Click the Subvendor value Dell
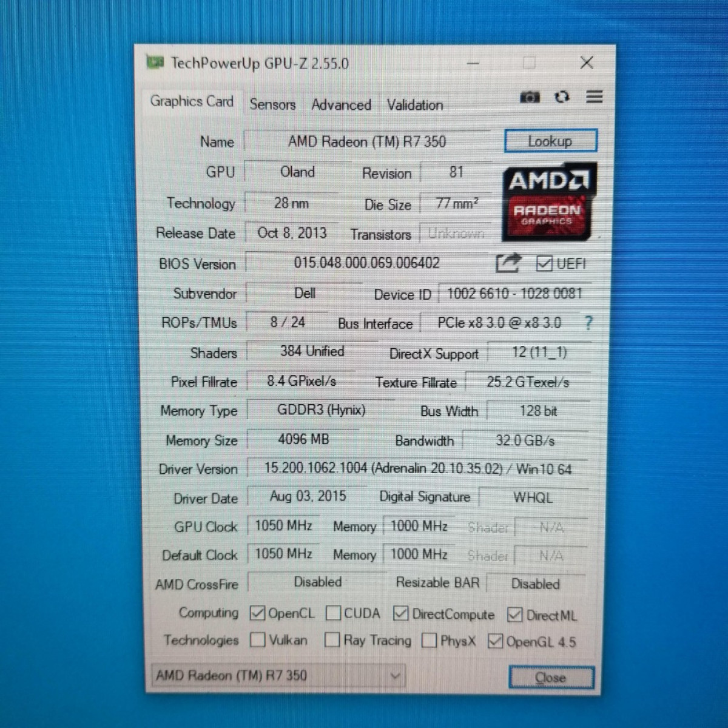Image resolution: width=728 pixels, height=728 pixels. tap(305, 294)
